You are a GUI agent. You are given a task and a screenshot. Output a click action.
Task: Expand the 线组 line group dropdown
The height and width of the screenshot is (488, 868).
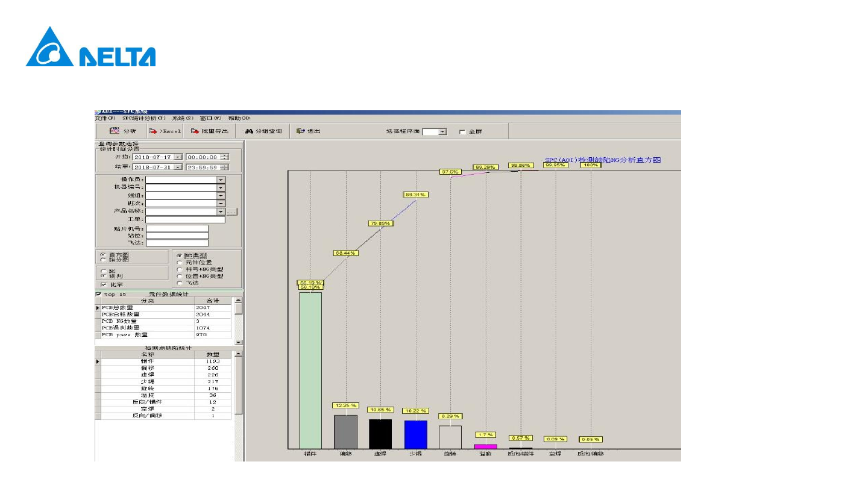coord(221,195)
